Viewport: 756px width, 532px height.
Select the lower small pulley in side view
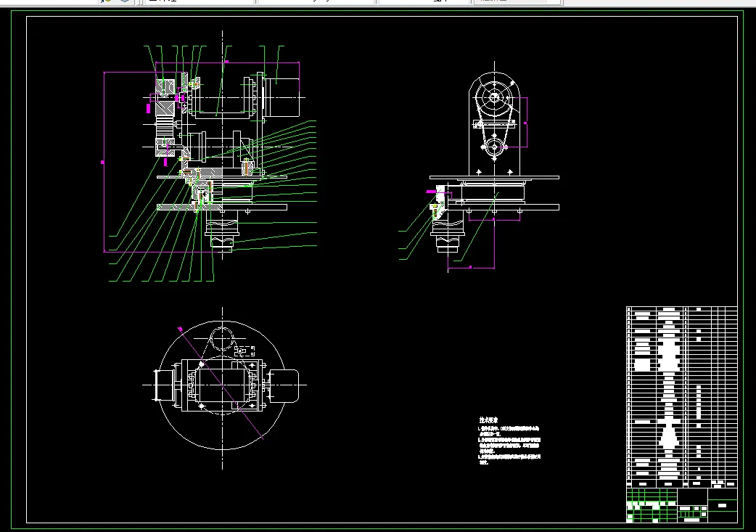[x=494, y=146]
